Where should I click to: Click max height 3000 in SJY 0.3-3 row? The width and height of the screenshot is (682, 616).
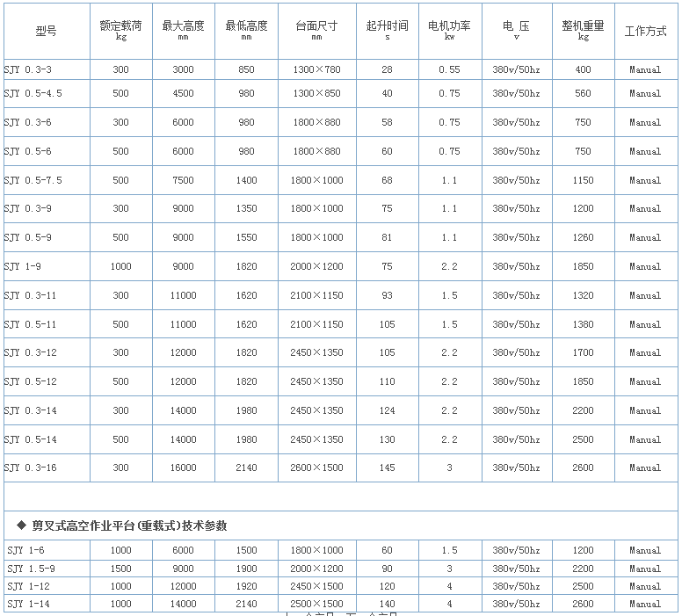[x=183, y=69]
